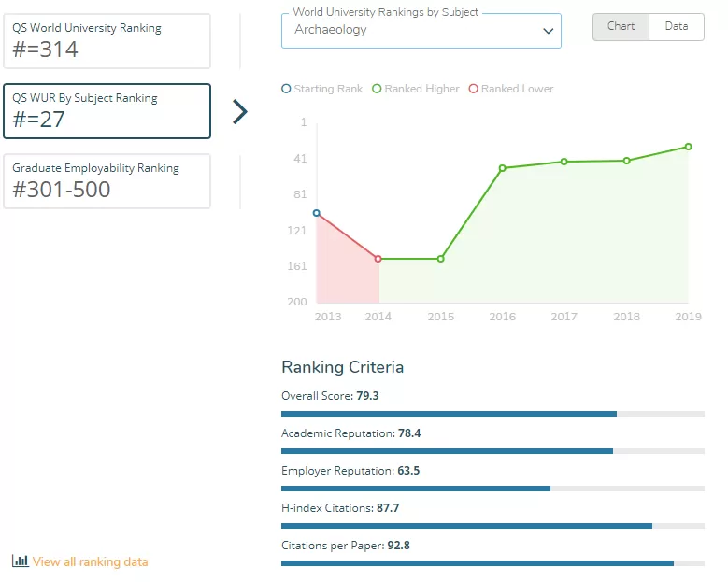Switch to the Data view toggle
The height and width of the screenshot is (582, 728).
coord(677,27)
